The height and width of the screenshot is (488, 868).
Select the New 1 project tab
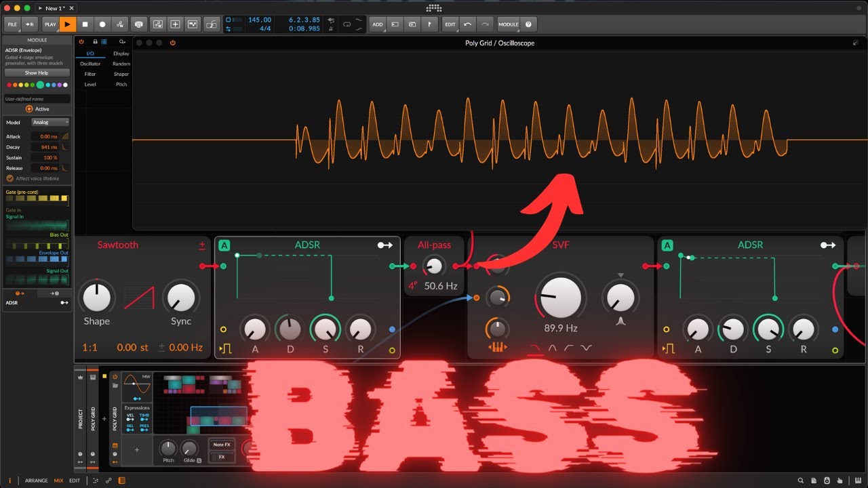(56, 8)
